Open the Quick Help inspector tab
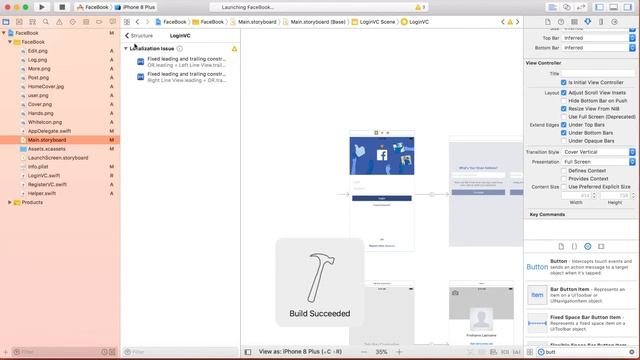The height and width of the screenshot is (360, 640). (x=561, y=22)
